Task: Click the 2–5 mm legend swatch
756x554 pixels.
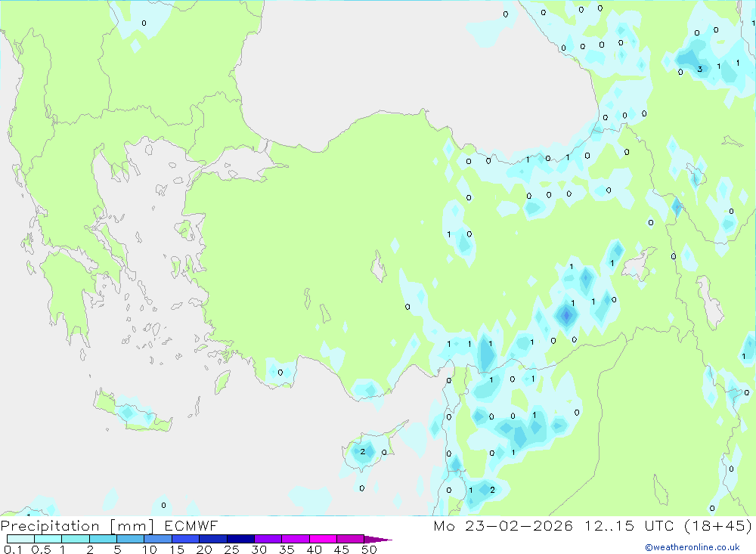Action: point(103,539)
